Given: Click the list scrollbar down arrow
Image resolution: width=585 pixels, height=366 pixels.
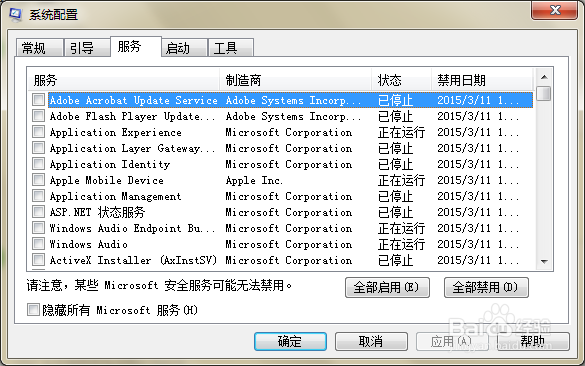Looking at the screenshot, I should point(544,262).
